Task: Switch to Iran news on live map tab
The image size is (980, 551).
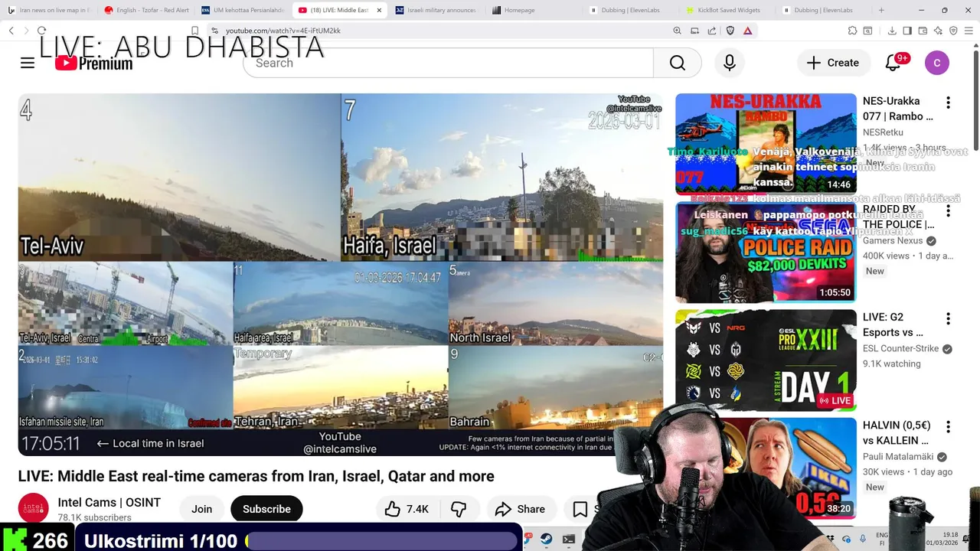Action: [x=50, y=10]
